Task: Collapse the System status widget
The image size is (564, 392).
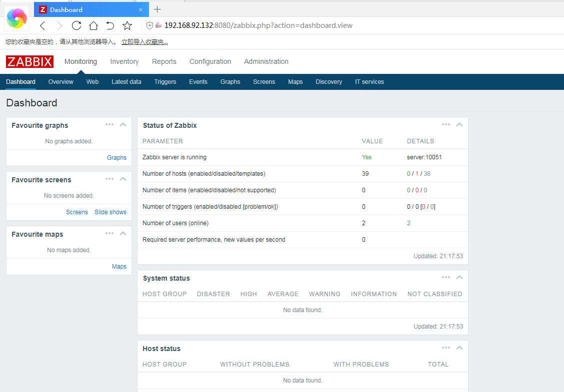Action: coord(459,277)
